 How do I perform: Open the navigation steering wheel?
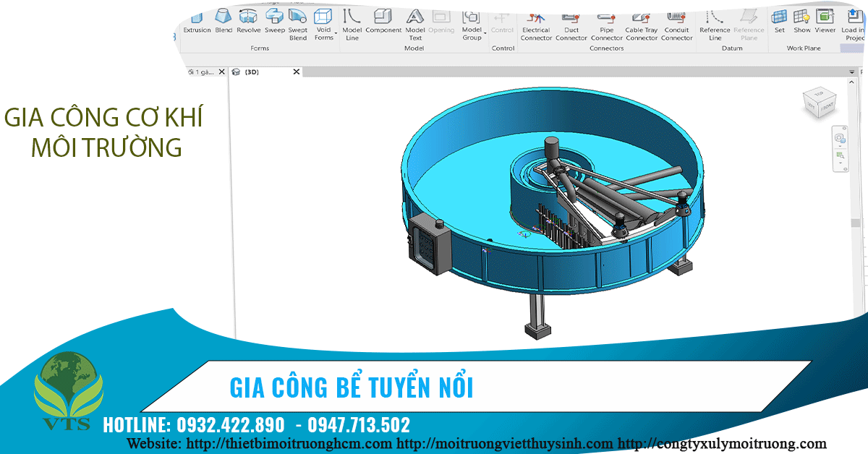click(x=840, y=138)
